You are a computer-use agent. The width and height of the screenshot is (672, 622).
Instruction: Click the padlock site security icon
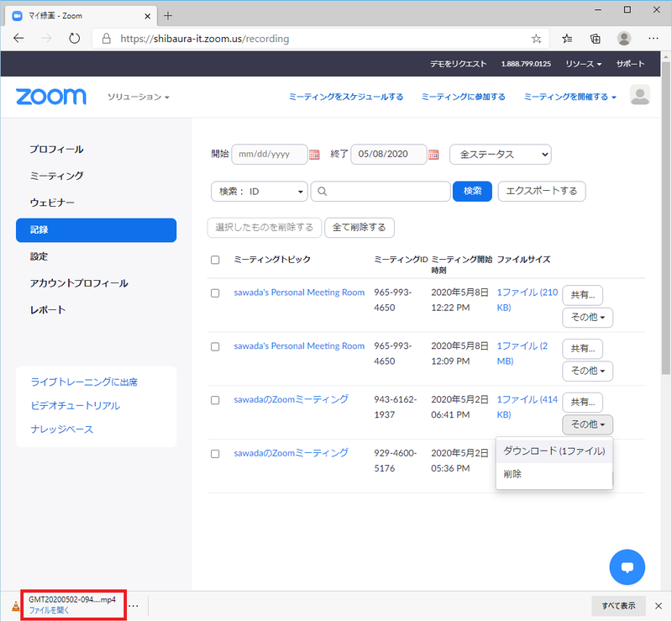[x=107, y=39]
